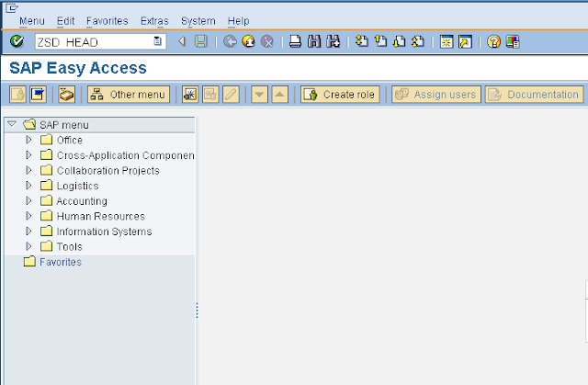
Task: Click the Move Favorites Down arrow
Action: click(259, 95)
